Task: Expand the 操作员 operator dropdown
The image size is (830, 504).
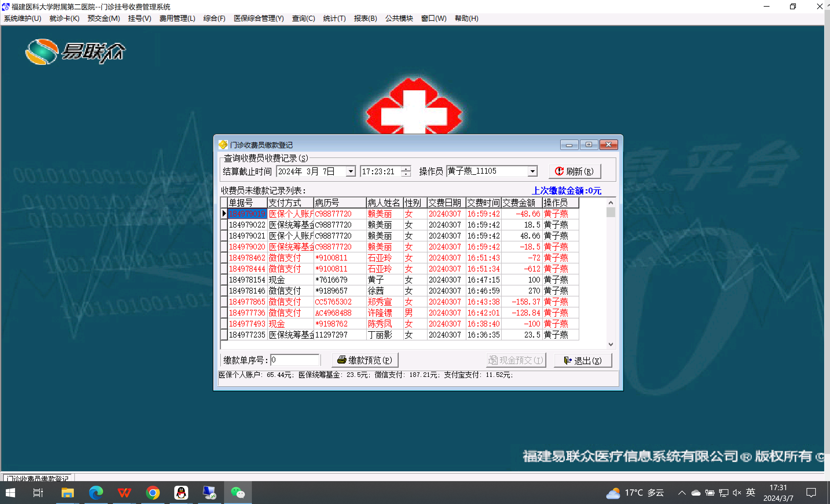Action: click(532, 171)
